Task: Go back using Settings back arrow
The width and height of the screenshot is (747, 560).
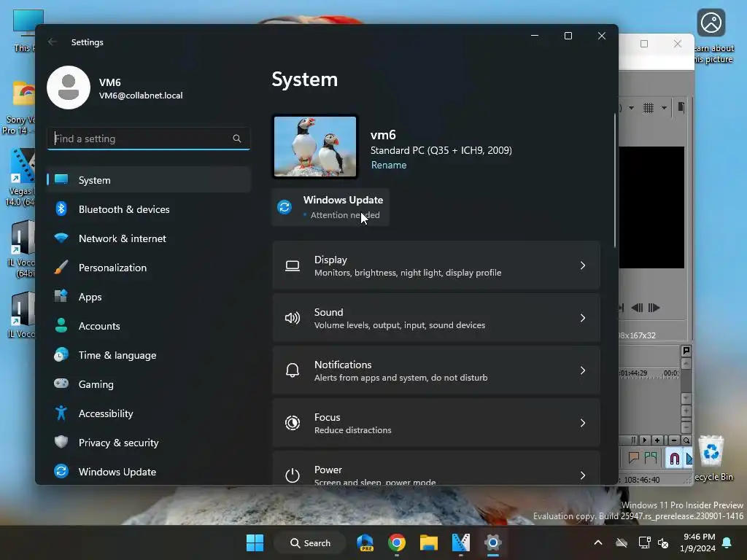Action: click(53, 42)
